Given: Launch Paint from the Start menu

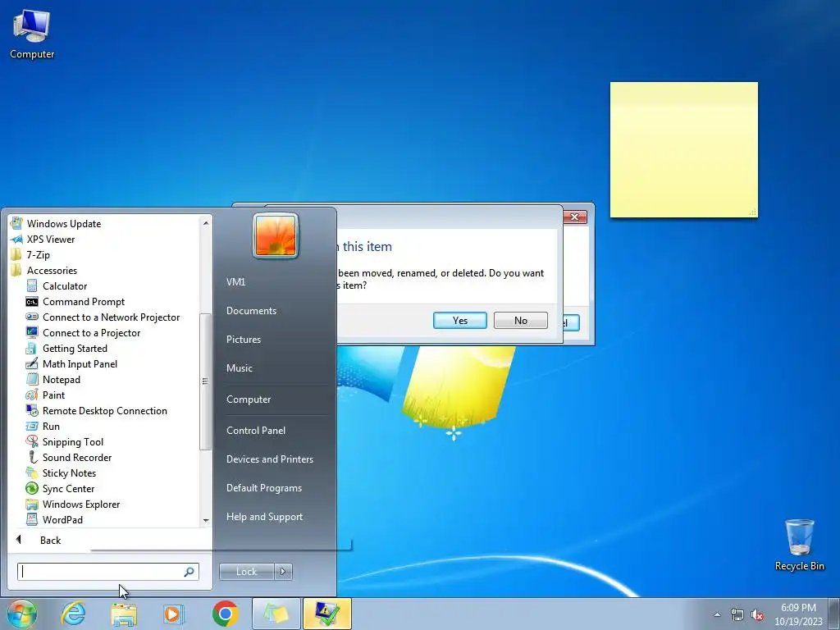Looking at the screenshot, I should click(53, 395).
